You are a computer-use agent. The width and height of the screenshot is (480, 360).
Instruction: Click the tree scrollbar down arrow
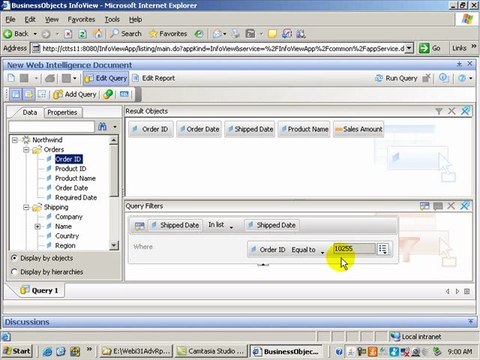pyautogui.click(x=114, y=245)
